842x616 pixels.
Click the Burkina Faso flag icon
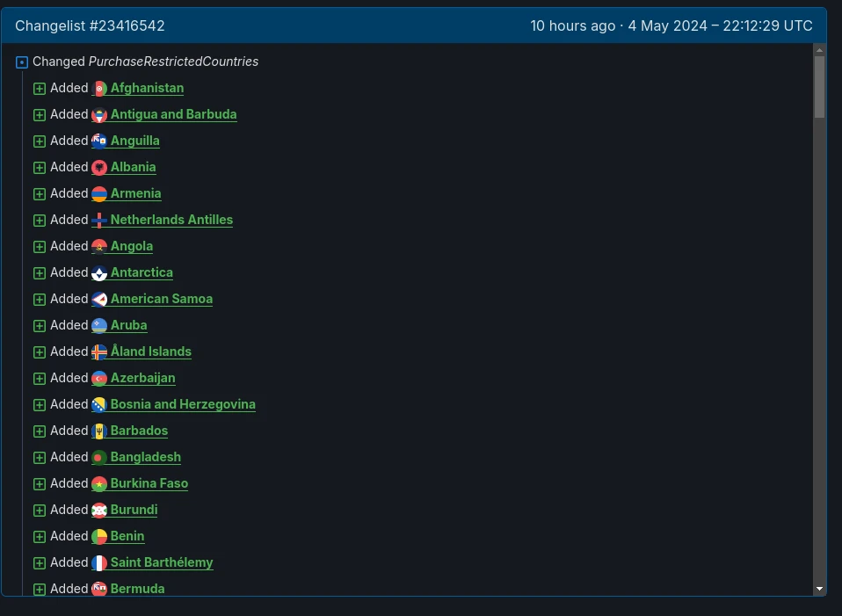coord(99,483)
